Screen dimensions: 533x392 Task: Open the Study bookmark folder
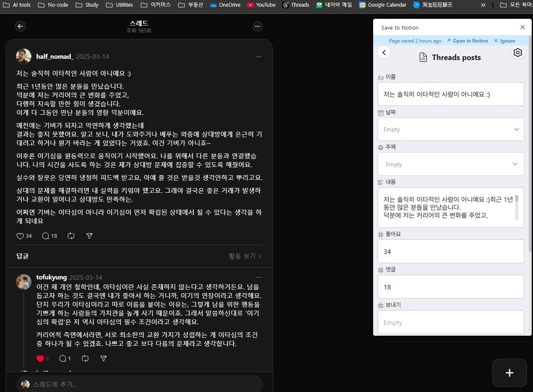(x=87, y=5)
